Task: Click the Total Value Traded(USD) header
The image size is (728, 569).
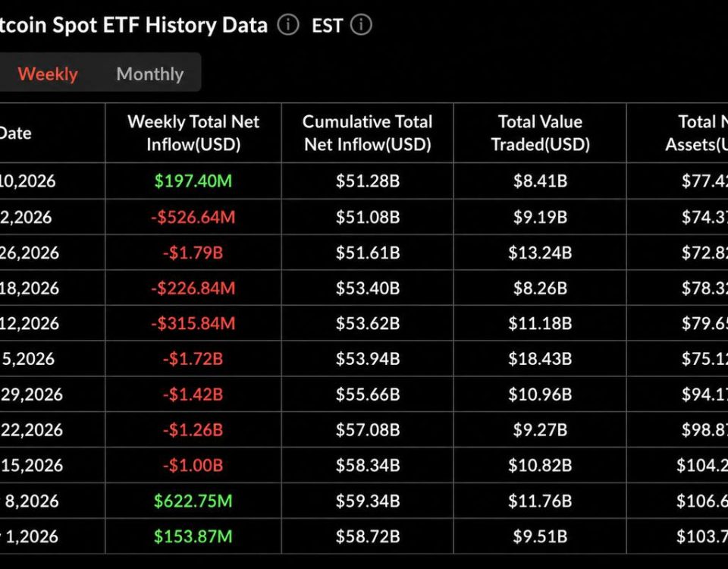Action: pyautogui.click(x=540, y=133)
